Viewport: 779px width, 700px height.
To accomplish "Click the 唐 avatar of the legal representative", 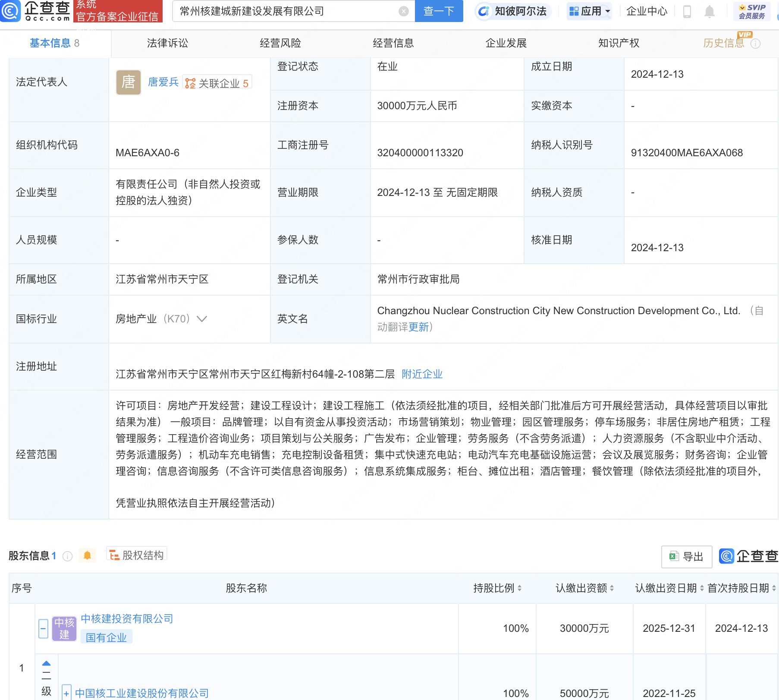I will (x=129, y=82).
